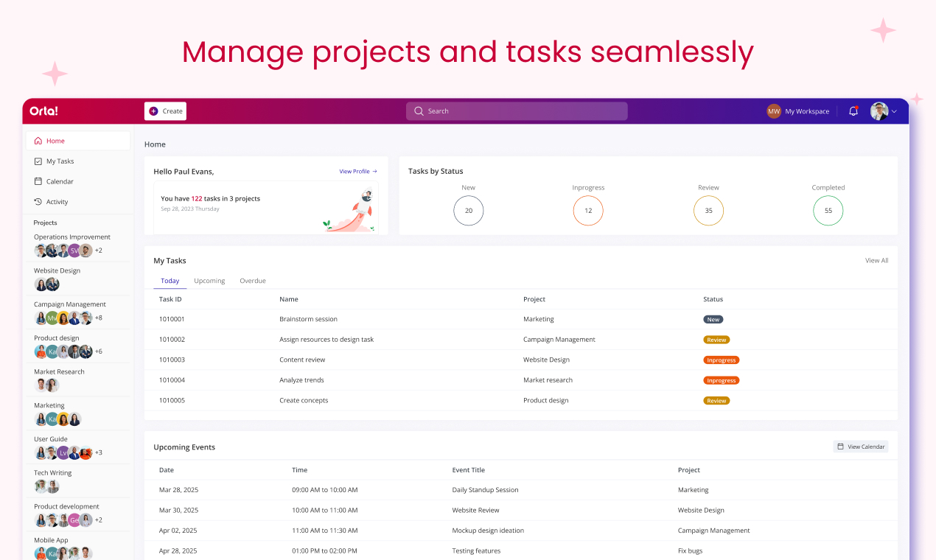Switch to the Upcoming tab

click(209, 281)
